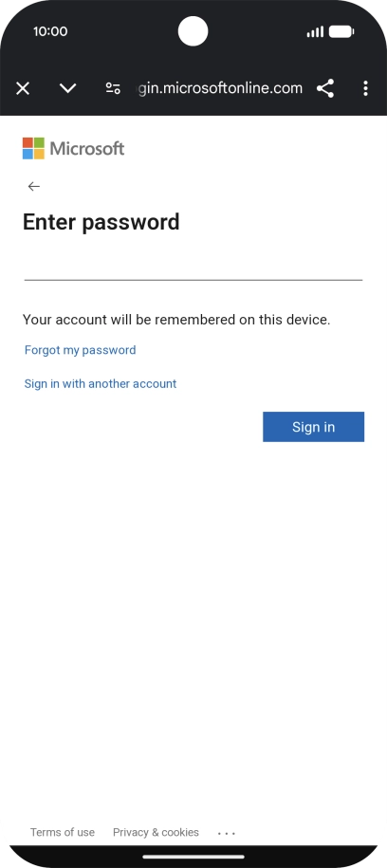The image size is (387, 868).
Task: Click the Microsoft four-square logo
Action: click(x=33, y=148)
